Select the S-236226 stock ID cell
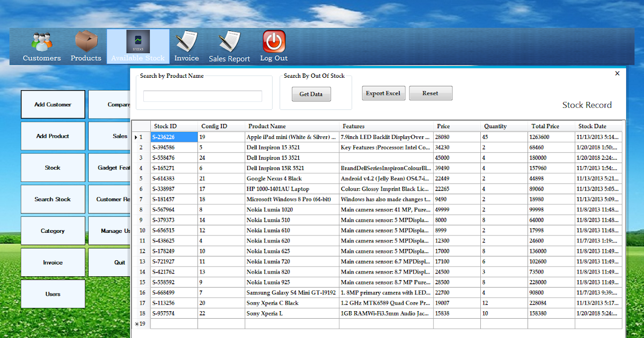Image resolution: width=644 pixels, height=338 pixels. (174, 137)
